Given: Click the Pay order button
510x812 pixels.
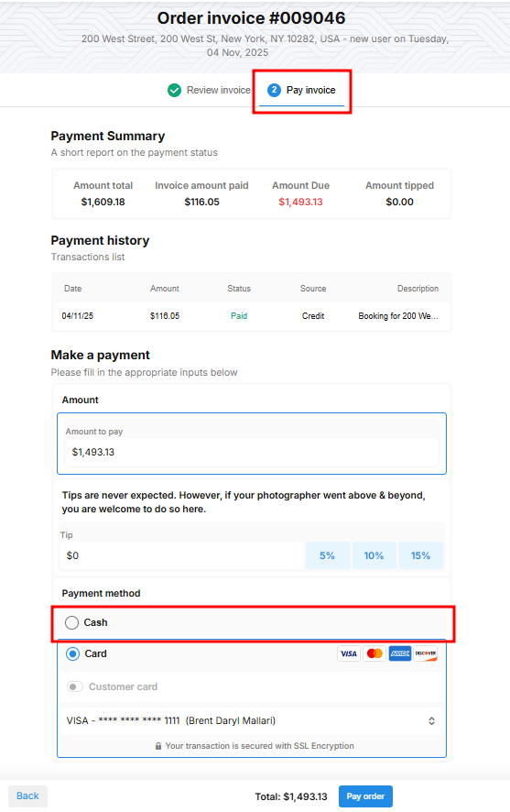Looking at the screenshot, I should click(x=365, y=796).
